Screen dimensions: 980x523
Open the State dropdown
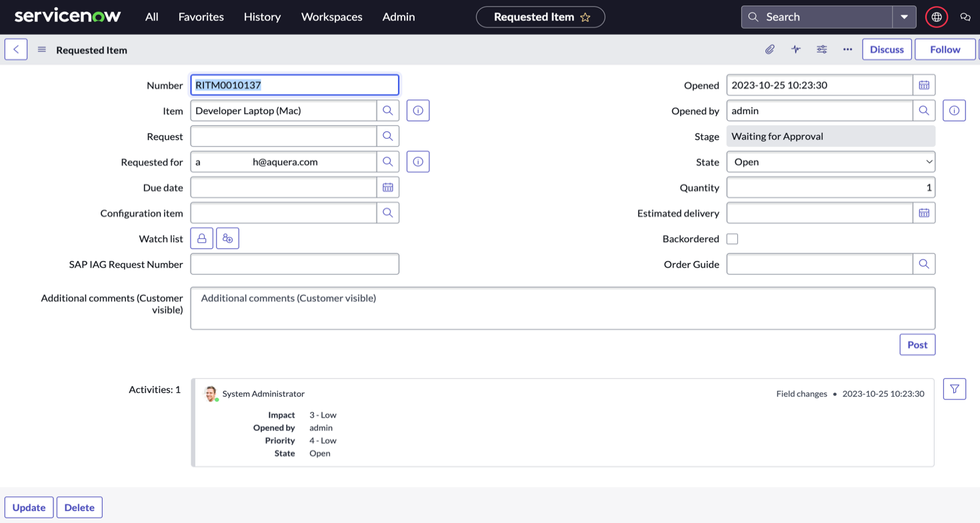[831, 161]
